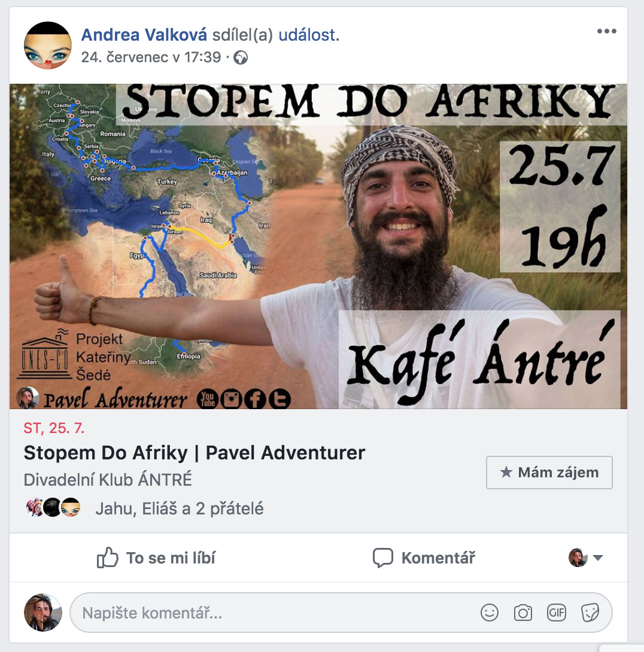Expand the comment-as profile dropdown arrow
This screenshot has width=644, height=652.
598,557
